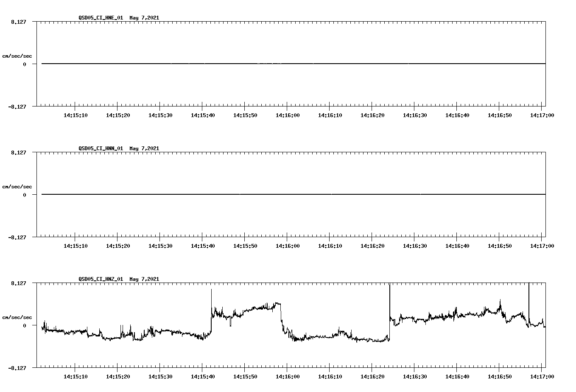Click the May 7,2021 date on the HNZ plot
The height and width of the screenshot is (392, 576).
pyautogui.click(x=144, y=279)
